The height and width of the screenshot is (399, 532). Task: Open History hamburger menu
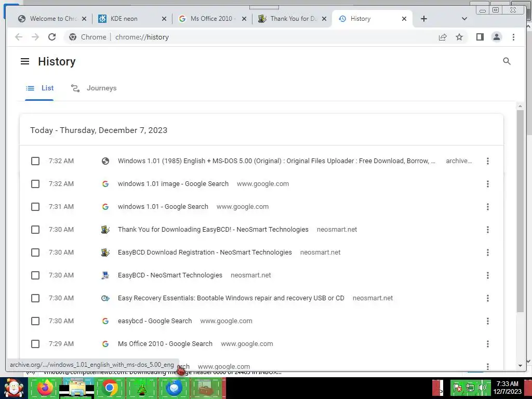pos(25,61)
